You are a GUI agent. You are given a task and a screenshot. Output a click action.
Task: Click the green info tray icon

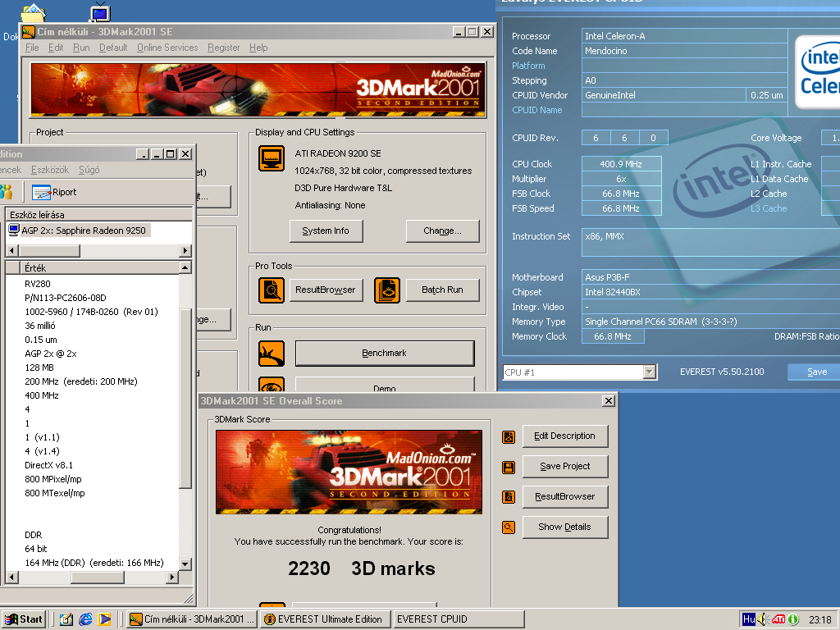(793, 619)
